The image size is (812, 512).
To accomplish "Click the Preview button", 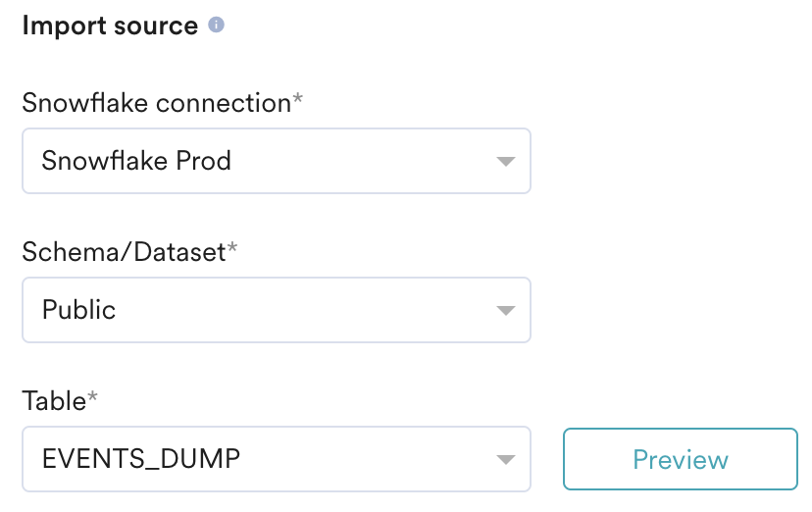I will pyautogui.click(x=681, y=459).
